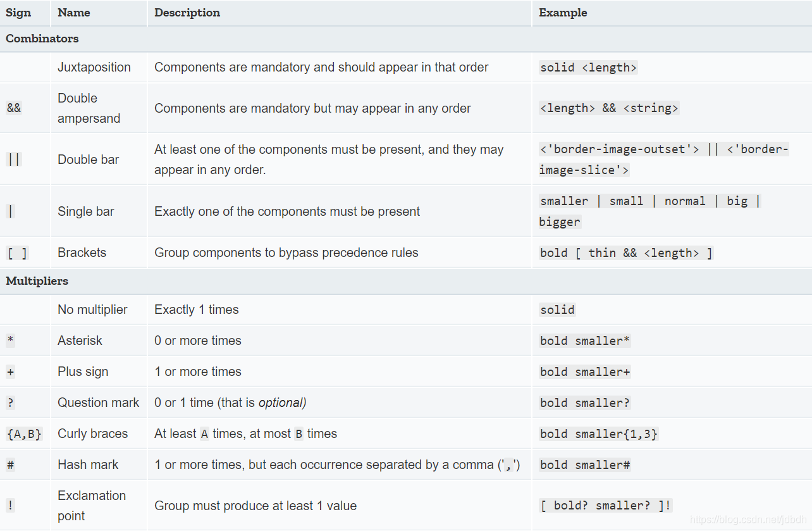812x531 pixels.
Task: Click the 'Question mark' name cell
Action: point(99,403)
